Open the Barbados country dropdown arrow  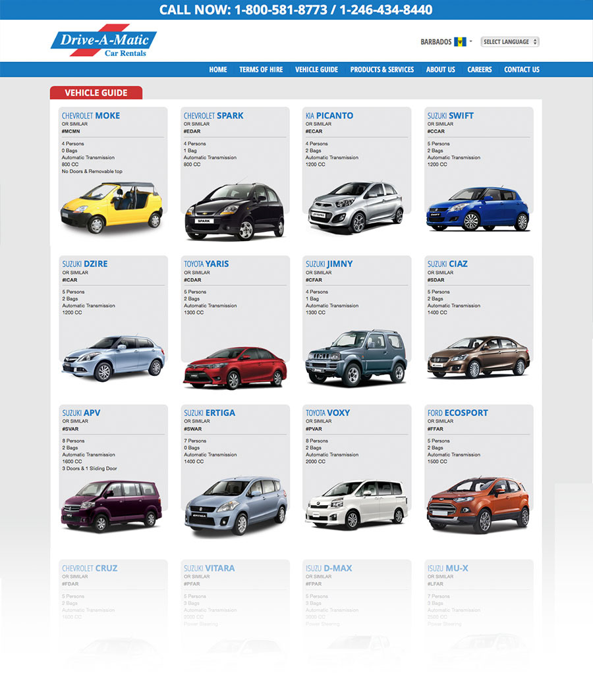tap(470, 41)
